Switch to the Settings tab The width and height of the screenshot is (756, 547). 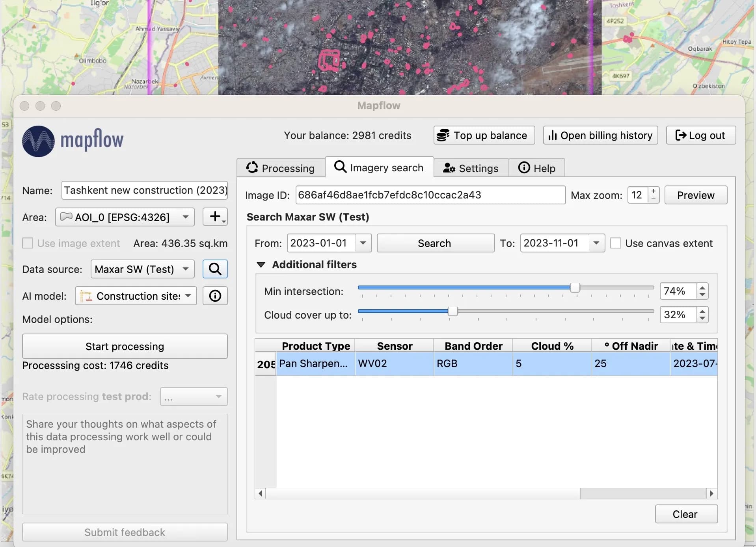(471, 167)
